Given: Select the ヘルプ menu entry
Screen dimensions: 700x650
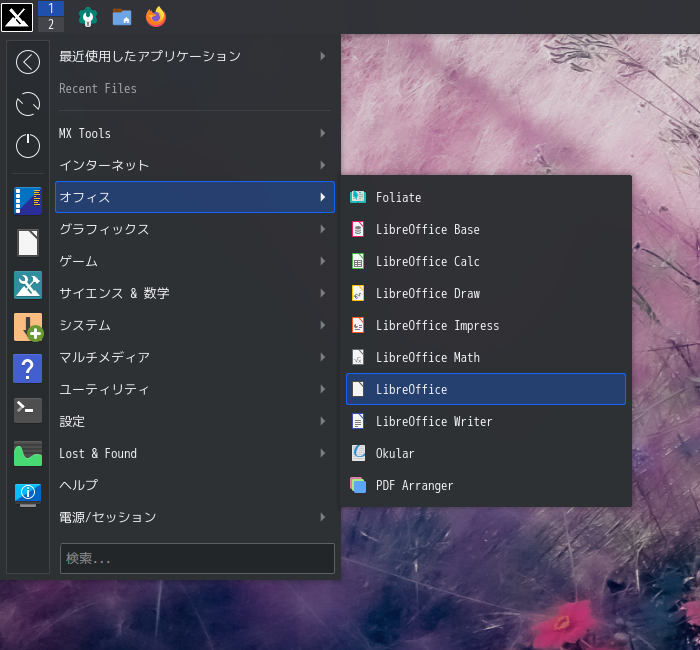Looking at the screenshot, I should pos(195,485).
